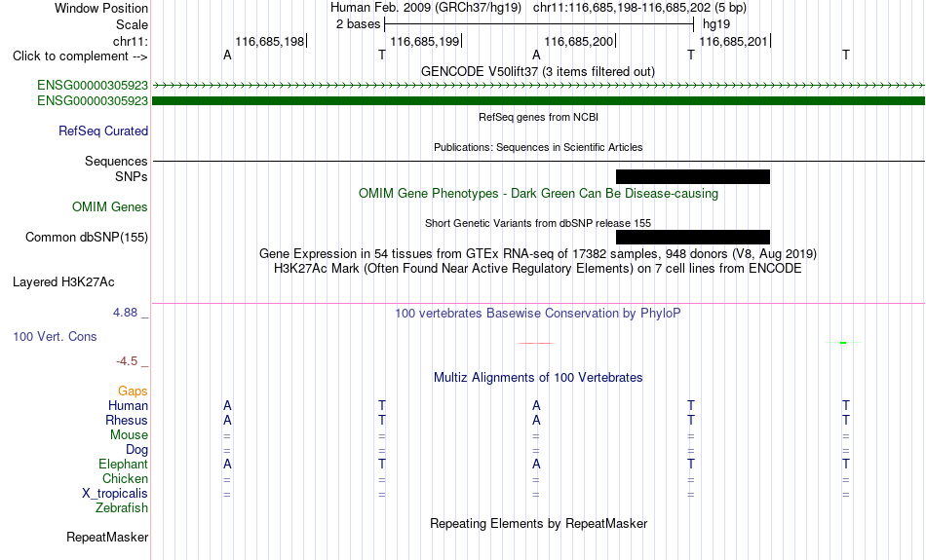Click the Dog alignment row label
The image size is (926, 560).
[x=136, y=450]
